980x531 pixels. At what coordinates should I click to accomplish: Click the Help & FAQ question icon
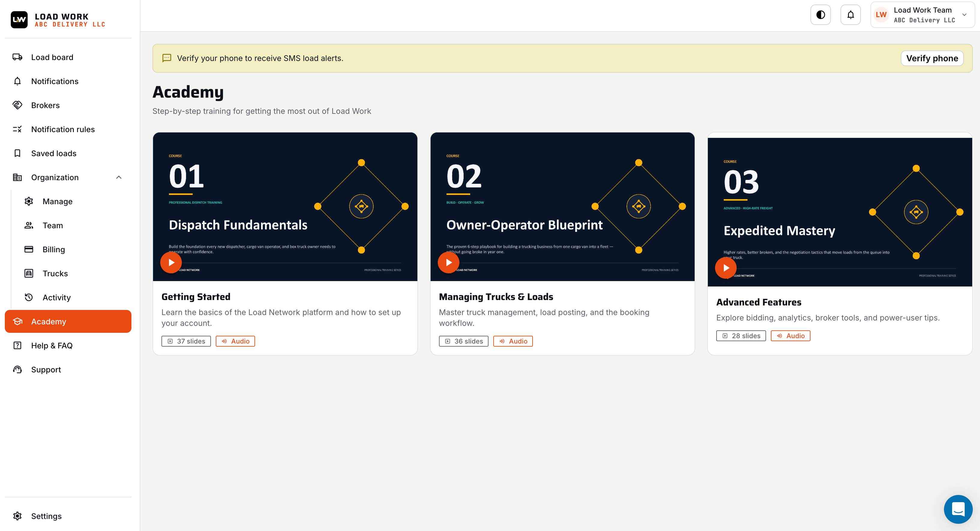[17, 345]
